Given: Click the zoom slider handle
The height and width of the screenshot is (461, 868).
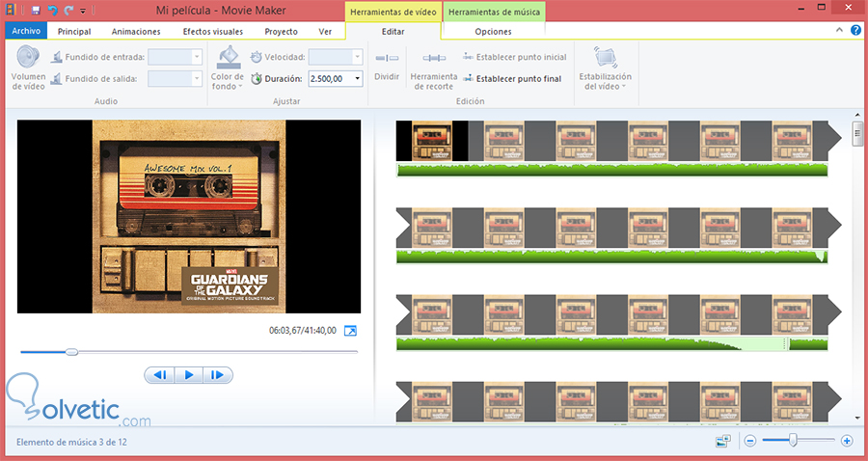Looking at the screenshot, I should coord(793,441).
